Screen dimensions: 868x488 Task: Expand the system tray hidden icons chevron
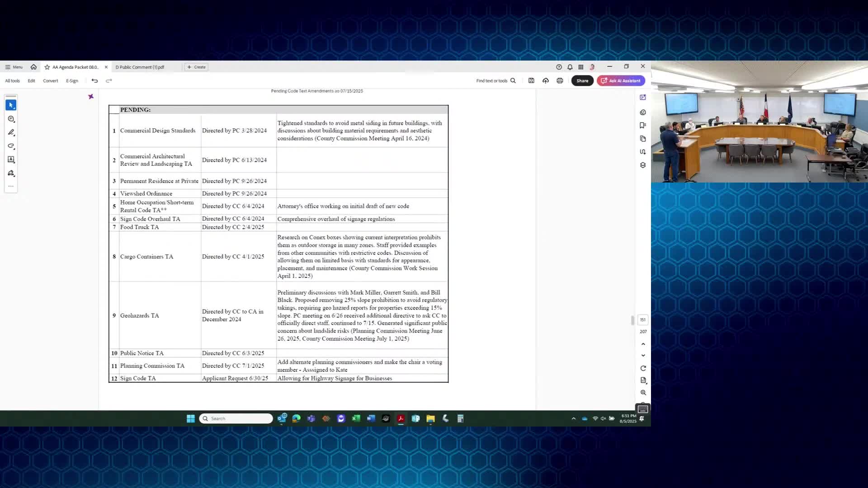click(574, 418)
